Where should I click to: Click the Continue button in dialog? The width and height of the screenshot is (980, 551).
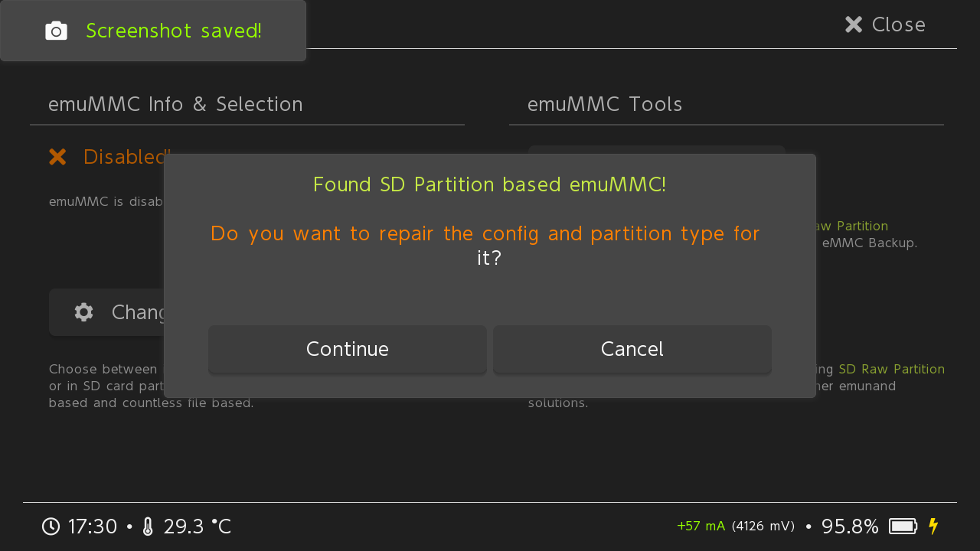click(x=348, y=349)
